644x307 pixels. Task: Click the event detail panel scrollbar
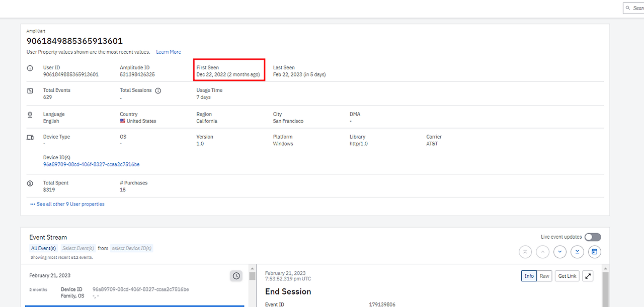(x=605, y=289)
